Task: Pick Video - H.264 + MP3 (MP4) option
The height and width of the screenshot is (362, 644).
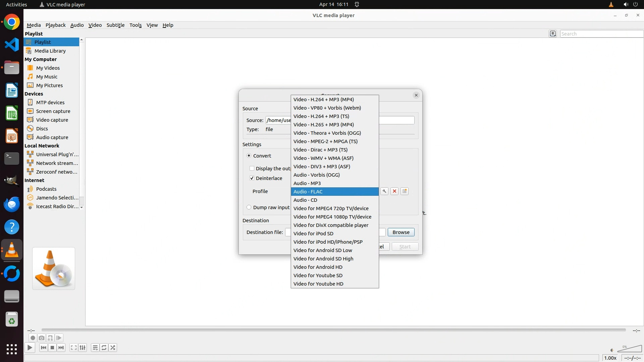Action: pos(323,99)
